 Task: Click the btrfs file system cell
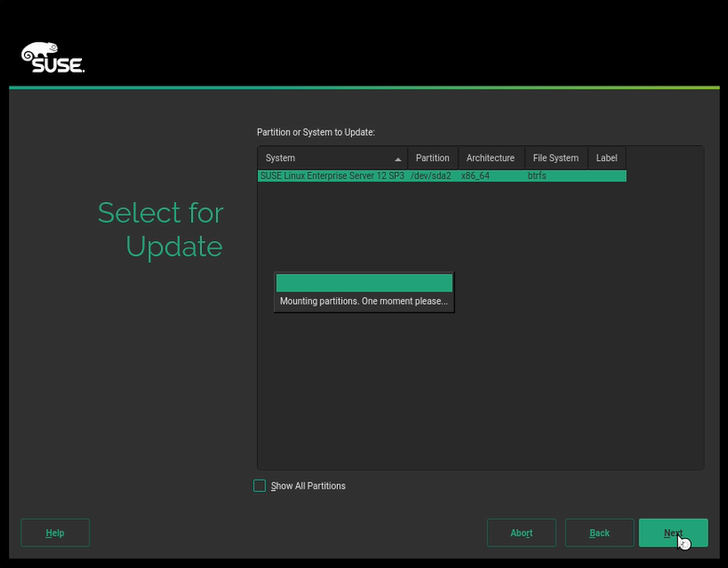coord(537,176)
